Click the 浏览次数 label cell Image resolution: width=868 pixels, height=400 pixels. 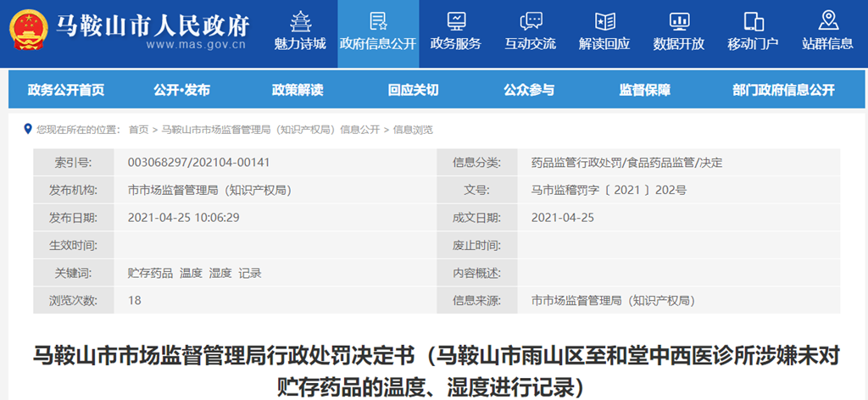click(74, 300)
